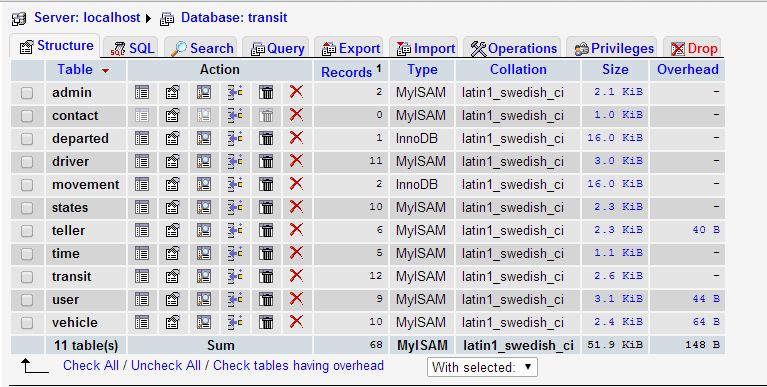The height and width of the screenshot is (387, 767).
Task: Insert icon for the departed table
Action: coord(235,138)
